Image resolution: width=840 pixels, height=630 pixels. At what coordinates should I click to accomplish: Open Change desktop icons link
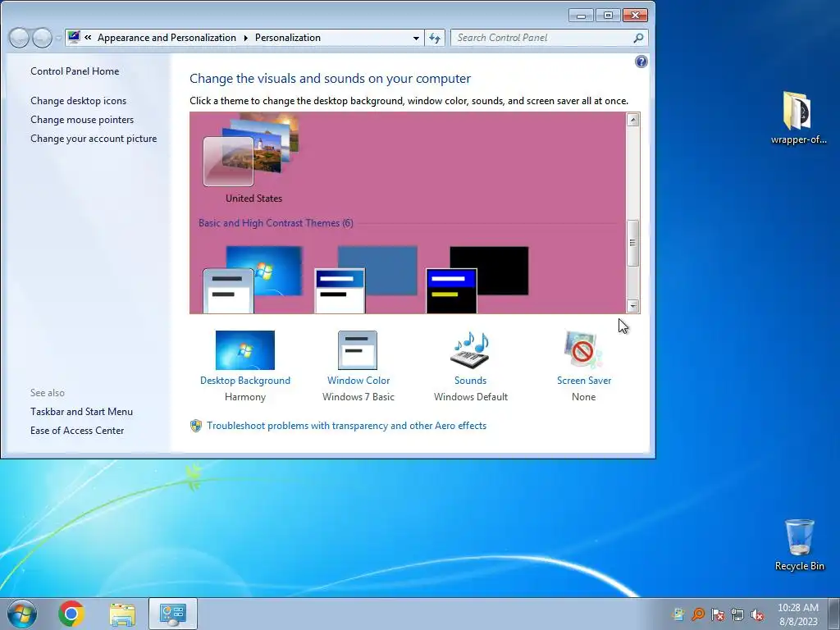tap(78, 101)
